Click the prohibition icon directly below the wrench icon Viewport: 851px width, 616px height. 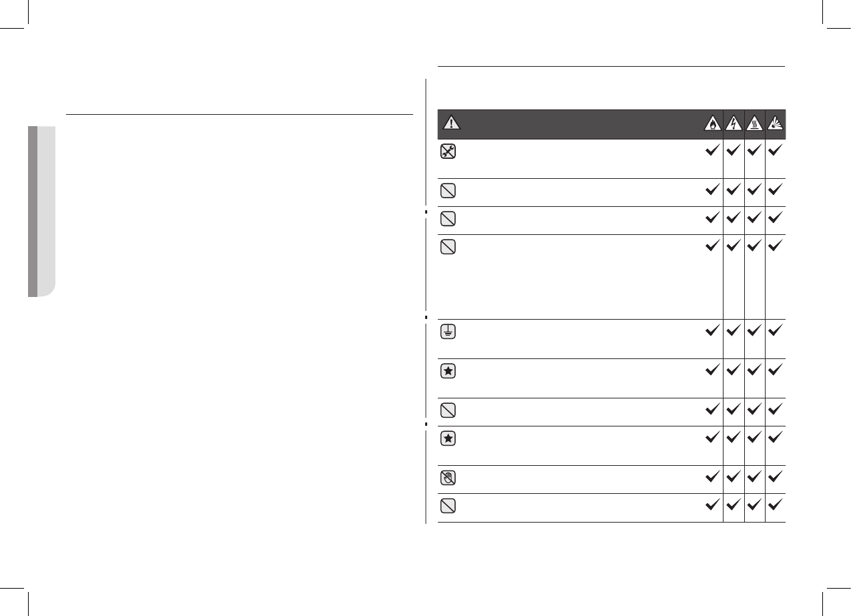tap(449, 191)
